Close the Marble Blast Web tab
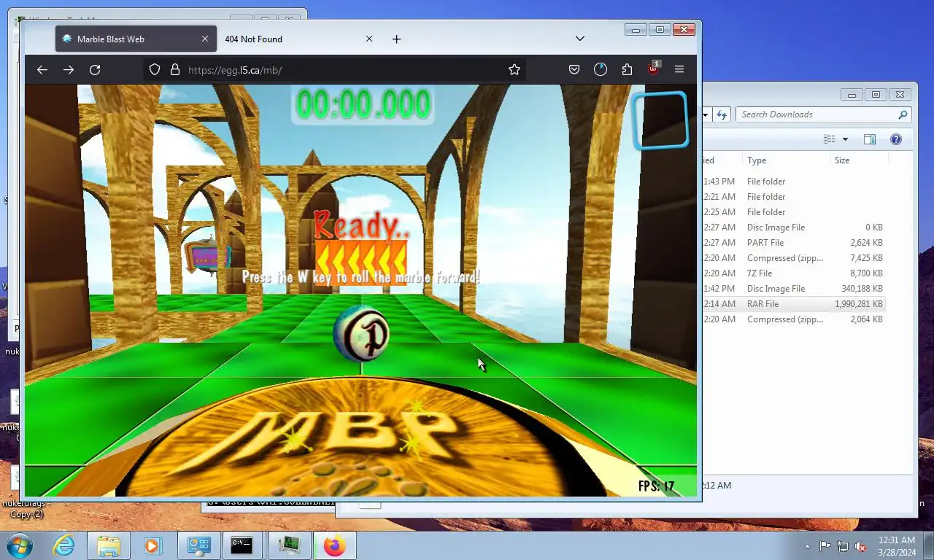The width and height of the screenshot is (934, 560). (205, 39)
